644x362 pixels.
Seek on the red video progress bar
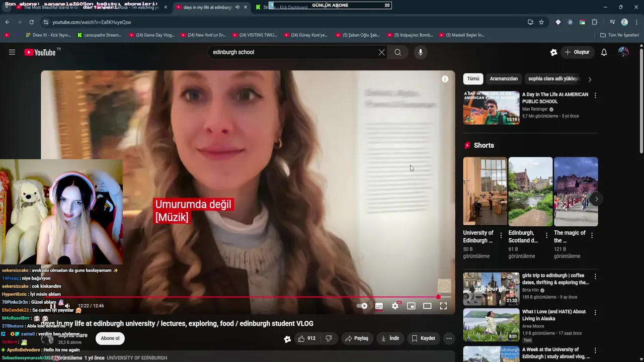248,297
